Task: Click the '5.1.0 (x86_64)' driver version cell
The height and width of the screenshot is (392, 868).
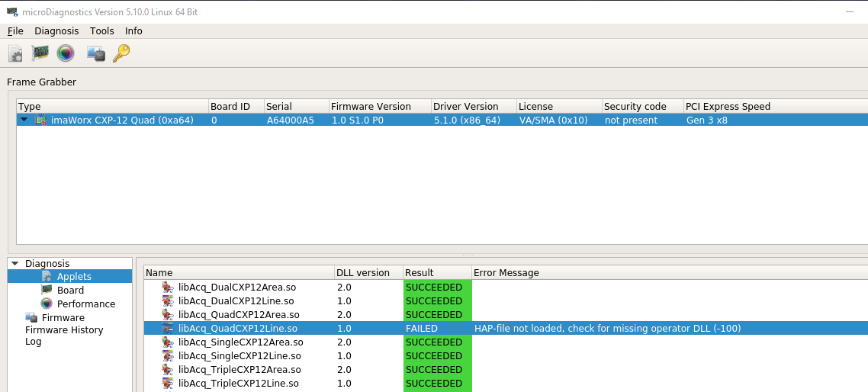Action: coord(467,120)
